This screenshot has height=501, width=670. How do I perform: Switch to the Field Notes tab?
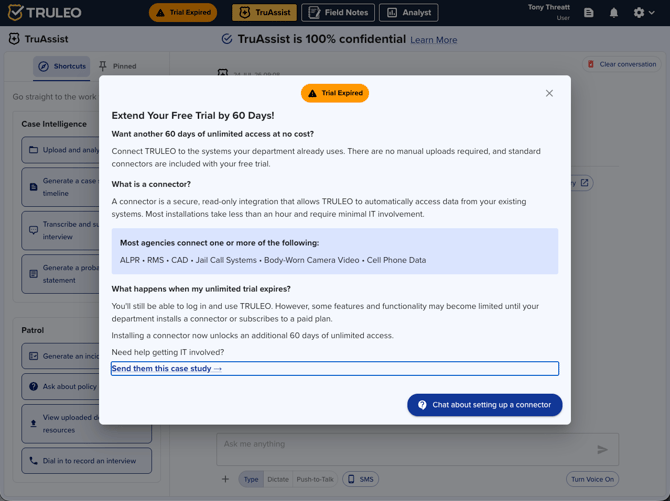[338, 12]
